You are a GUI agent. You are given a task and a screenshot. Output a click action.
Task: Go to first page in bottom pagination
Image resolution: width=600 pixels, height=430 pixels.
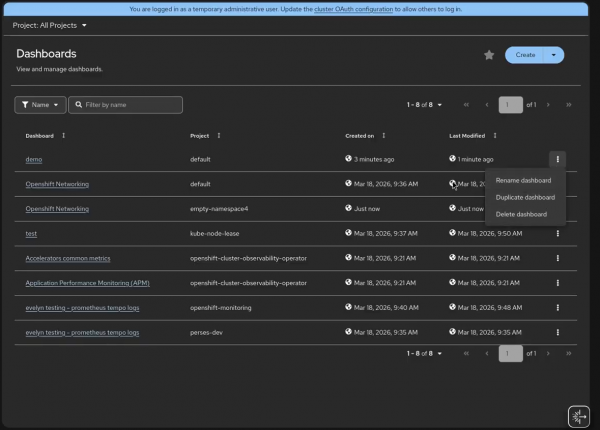click(466, 353)
